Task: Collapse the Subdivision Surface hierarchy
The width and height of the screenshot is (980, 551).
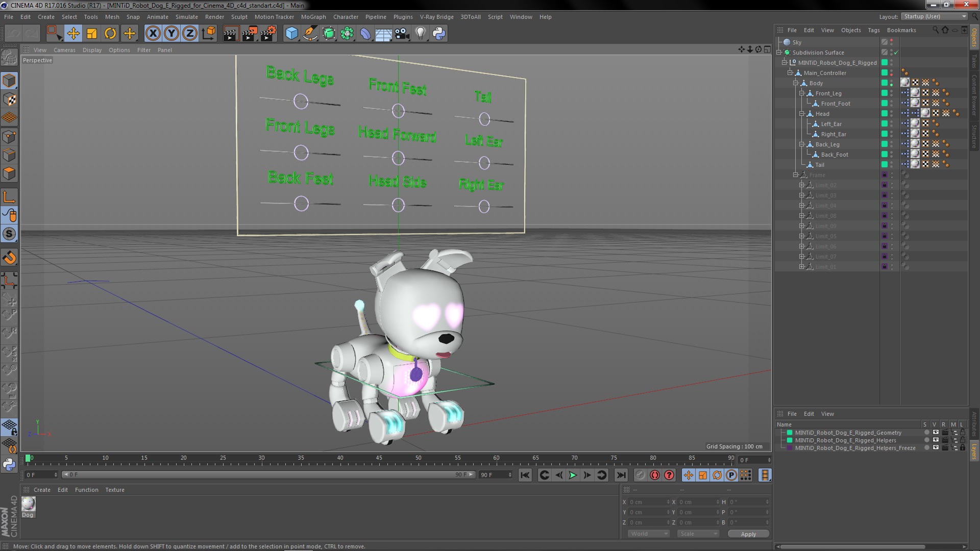Action: [x=779, y=53]
